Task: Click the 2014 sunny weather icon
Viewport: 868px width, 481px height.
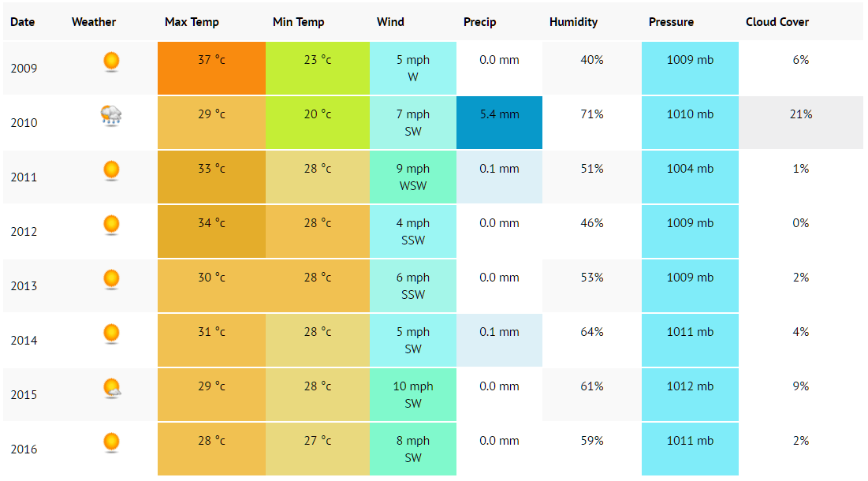Action: point(111,334)
